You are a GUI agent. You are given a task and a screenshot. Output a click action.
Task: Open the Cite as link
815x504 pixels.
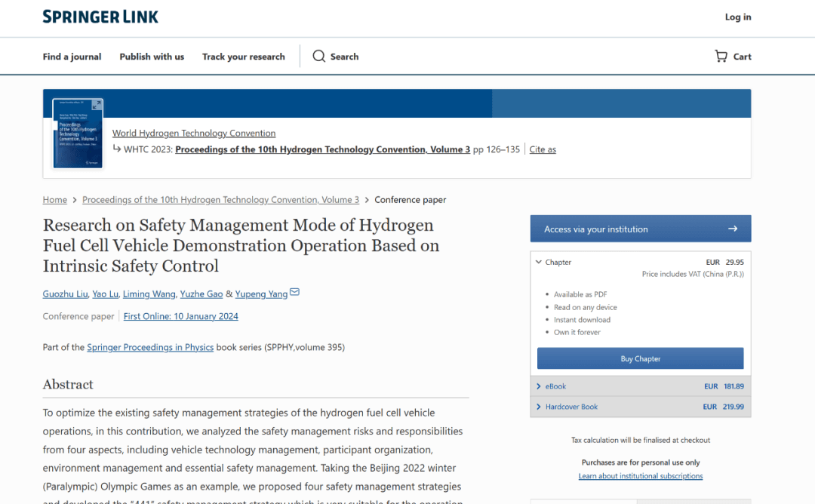tap(543, 149)
